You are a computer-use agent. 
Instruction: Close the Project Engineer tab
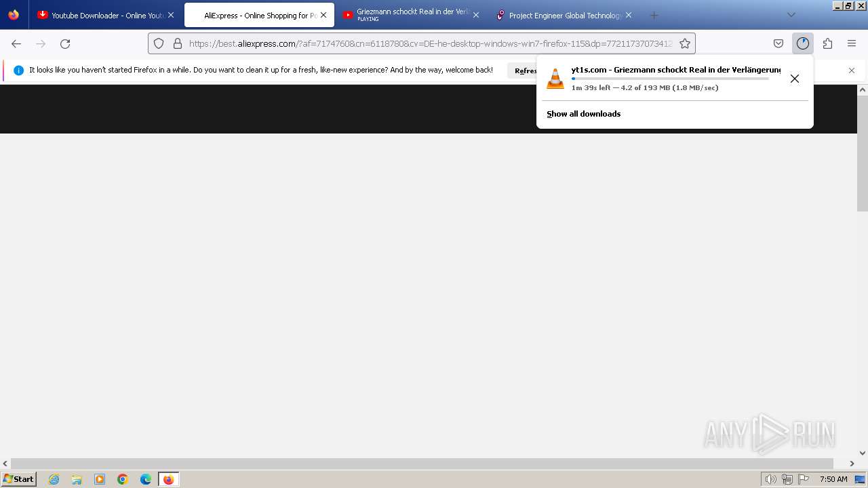(629, 15)
